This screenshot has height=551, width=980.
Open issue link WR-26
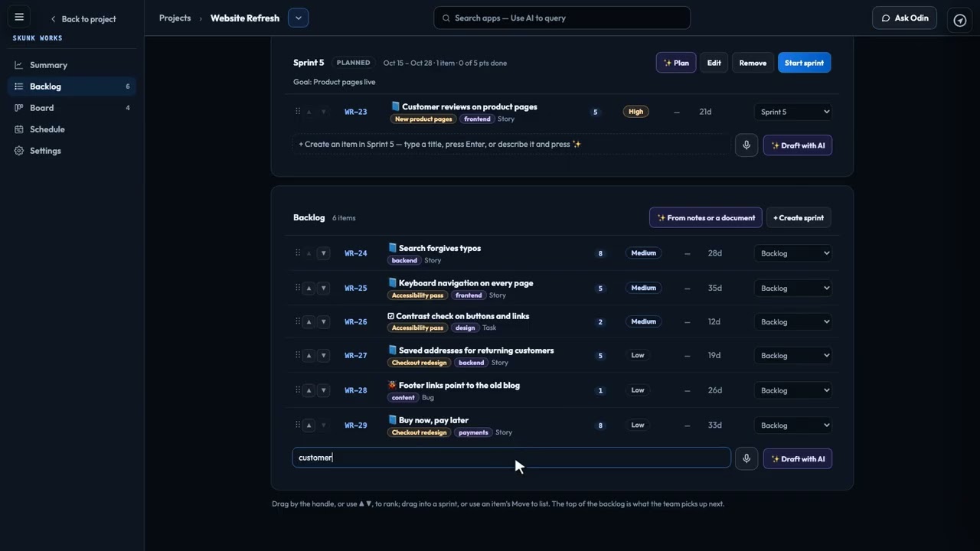355,322
